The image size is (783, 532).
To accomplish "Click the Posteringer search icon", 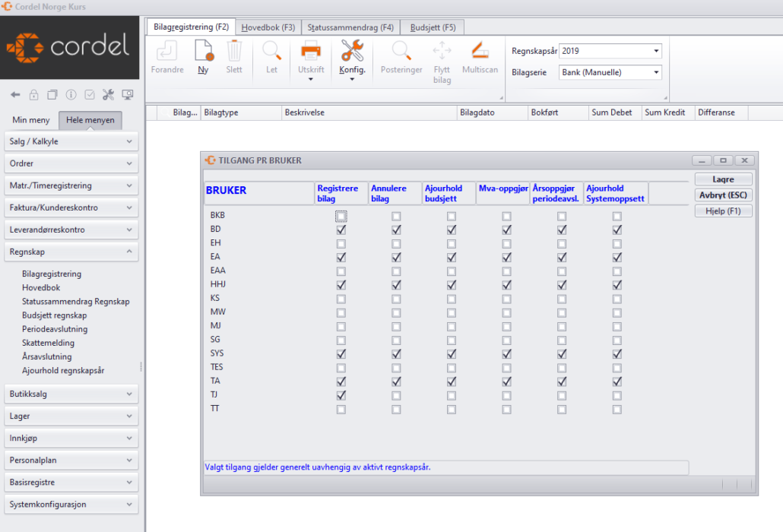I will point(401,50).
